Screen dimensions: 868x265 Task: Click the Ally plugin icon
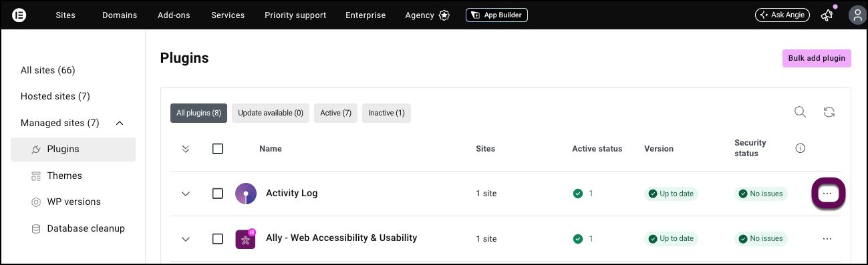(246, 238)
